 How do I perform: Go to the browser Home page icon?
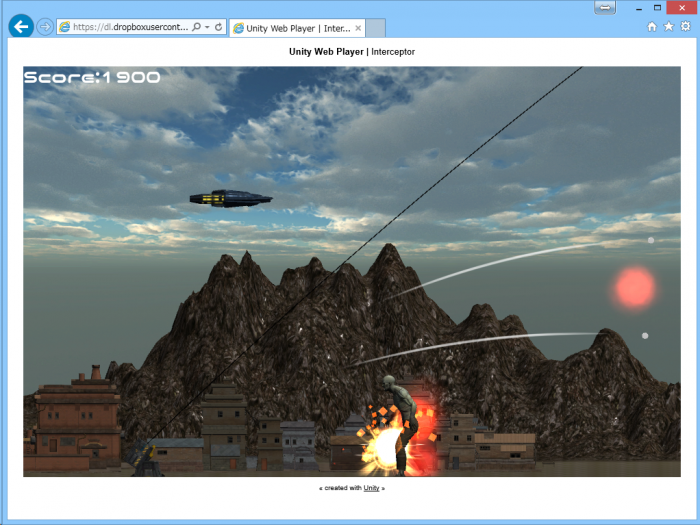coord(652,27)
